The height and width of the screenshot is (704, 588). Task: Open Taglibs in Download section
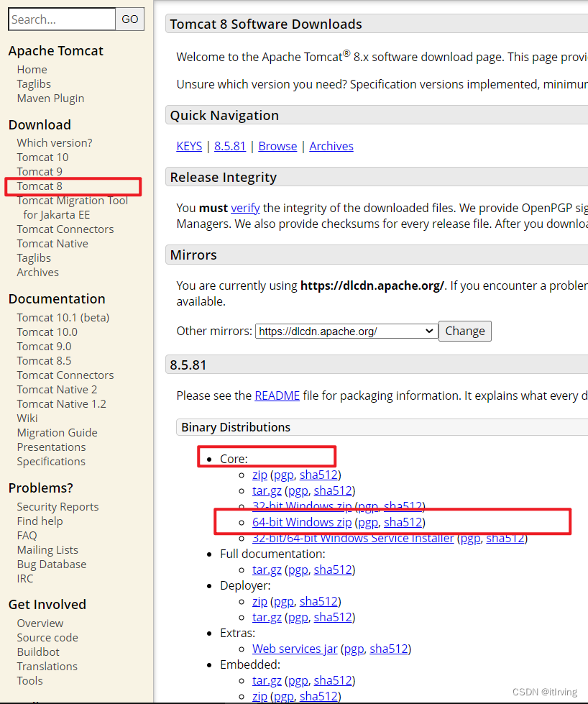point(34,257)
